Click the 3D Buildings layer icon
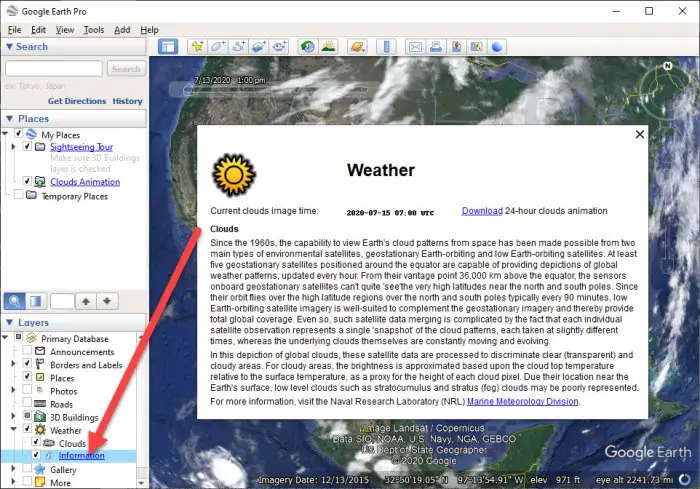 pyautogui.click(x=40, y=417)
